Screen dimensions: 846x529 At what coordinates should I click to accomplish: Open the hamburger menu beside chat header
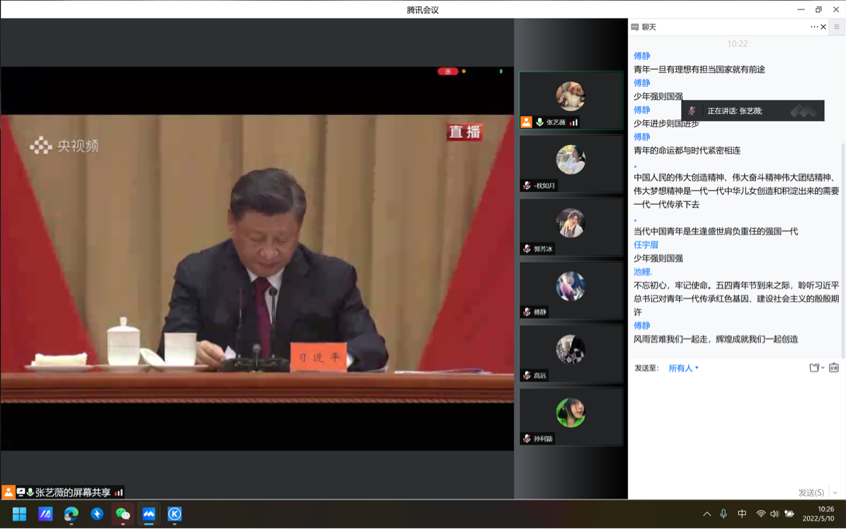pyautogui.click(x=837, y=27)
